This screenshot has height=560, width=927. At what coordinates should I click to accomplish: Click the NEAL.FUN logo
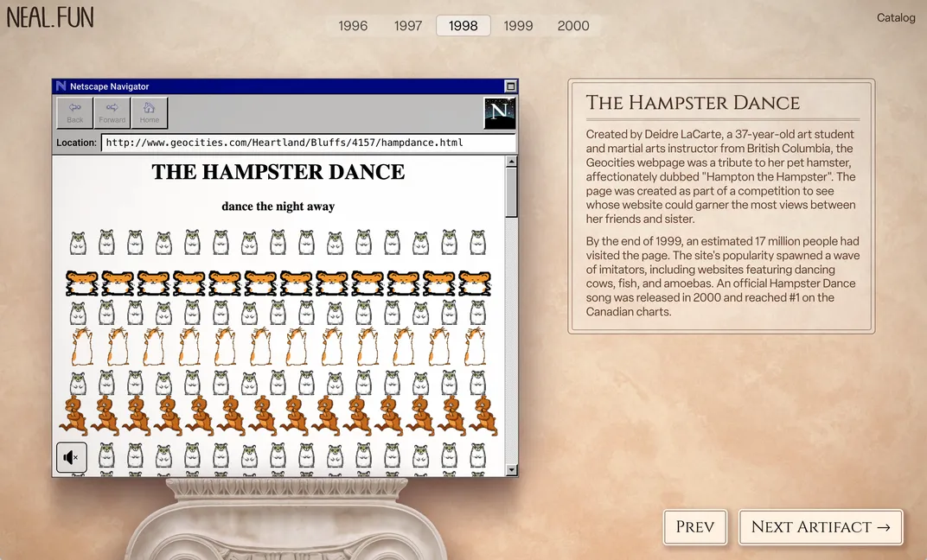click(50, 18)
